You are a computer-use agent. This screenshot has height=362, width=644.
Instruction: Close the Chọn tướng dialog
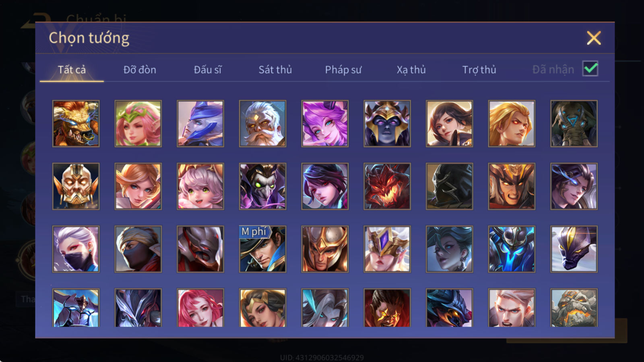[594, 38]
